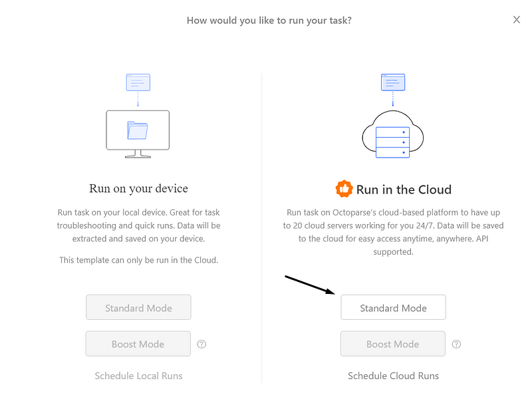This screenshot has height=397, width=532.
Task: Click help icon beside cloud Boost Mode
Action: coord(456,344)
